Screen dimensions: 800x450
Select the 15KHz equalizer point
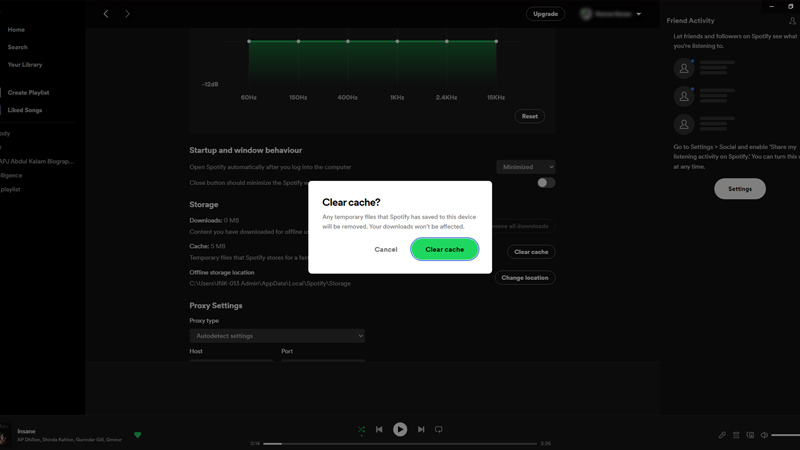coord(496,41)
